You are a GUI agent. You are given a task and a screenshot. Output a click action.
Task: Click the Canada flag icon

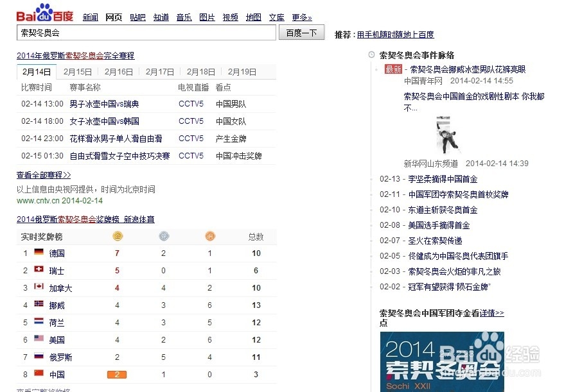tap(39, 286)
